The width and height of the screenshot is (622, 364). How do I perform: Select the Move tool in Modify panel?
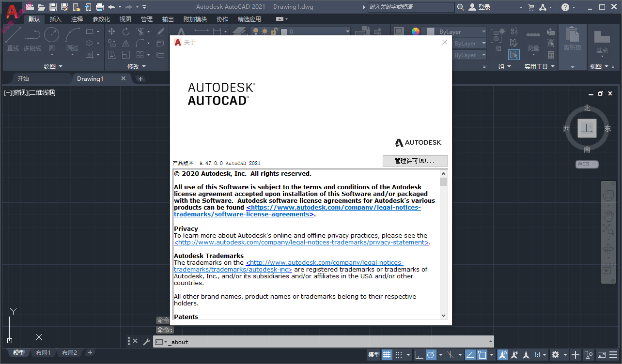[111, 31]
